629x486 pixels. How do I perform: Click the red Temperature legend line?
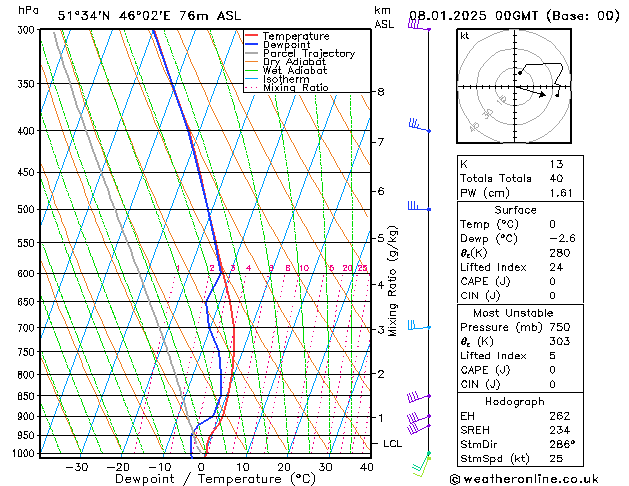[x=251, y=36]
